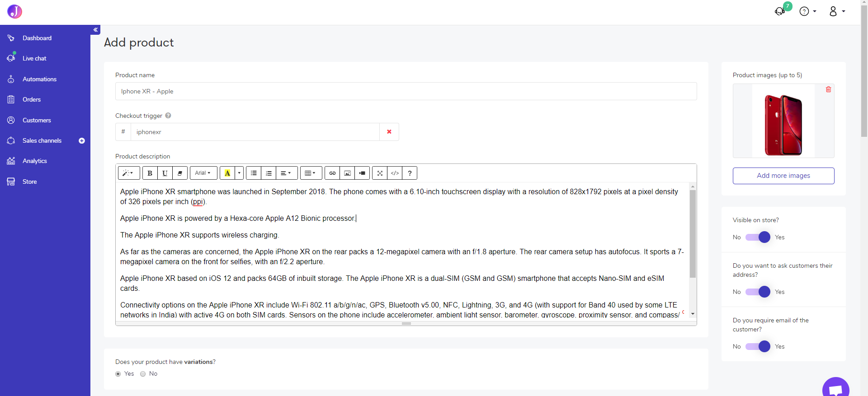Viewport: 868px width, 396px height.
Task: Open the help menu dropdown in header
Action: tap(808, 11)
